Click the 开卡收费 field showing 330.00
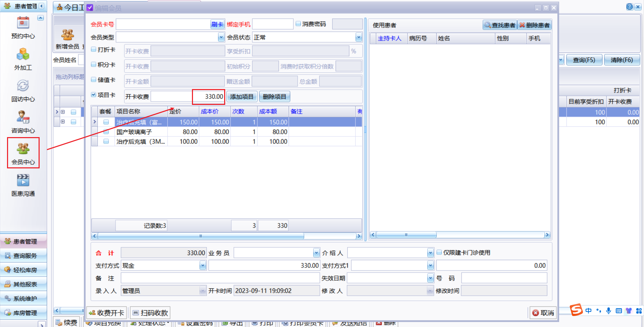 pos(188,97)
